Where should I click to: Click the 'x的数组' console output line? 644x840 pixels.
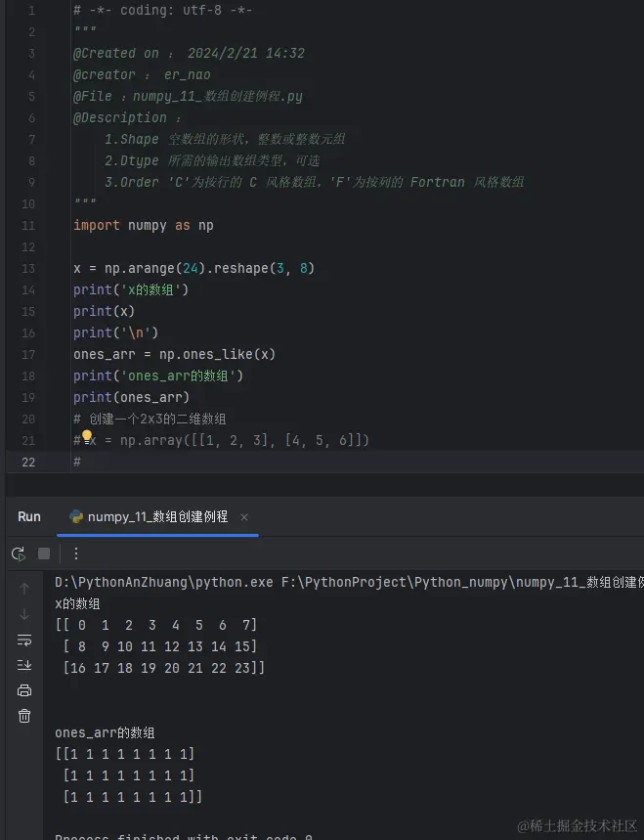[x=77, y=603]
